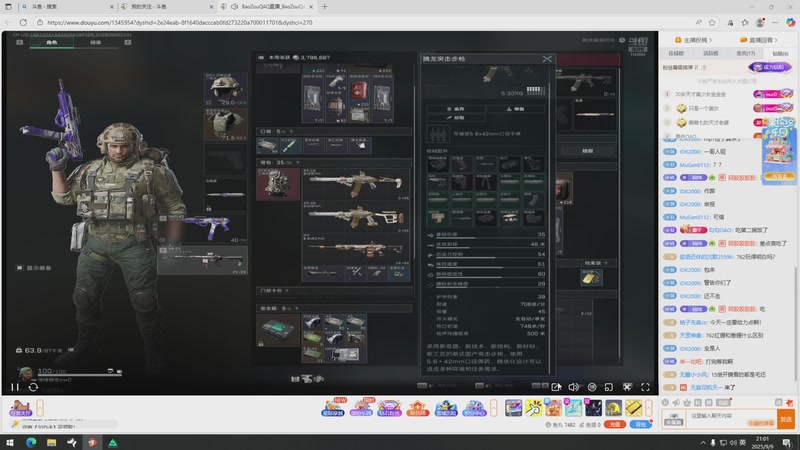
Task: Switch to the 在线榜 tab
Action: pyautogui.click(x=676, y=53)
